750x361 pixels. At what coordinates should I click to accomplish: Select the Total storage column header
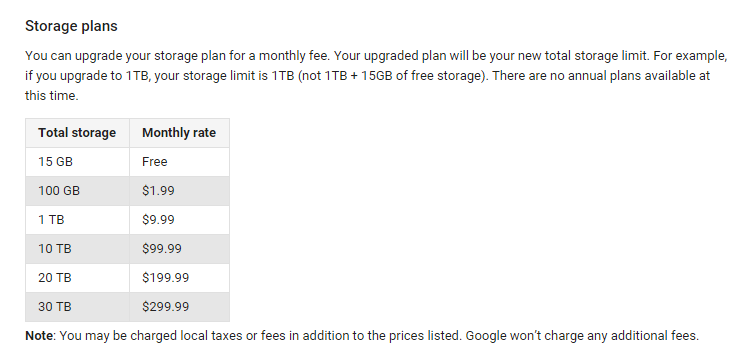(x=77, y=132)
